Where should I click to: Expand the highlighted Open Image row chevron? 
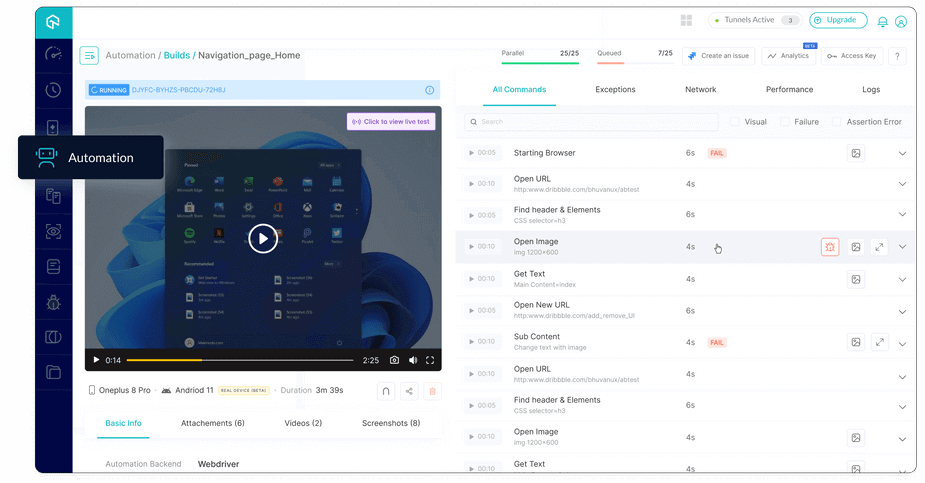[x=902, y=247]
